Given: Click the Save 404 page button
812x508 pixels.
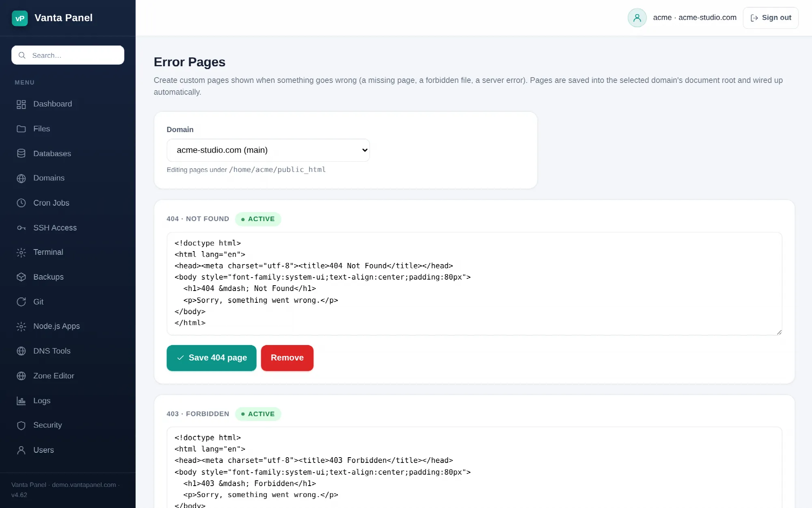Looking at the screenshot, I should 212,358.
